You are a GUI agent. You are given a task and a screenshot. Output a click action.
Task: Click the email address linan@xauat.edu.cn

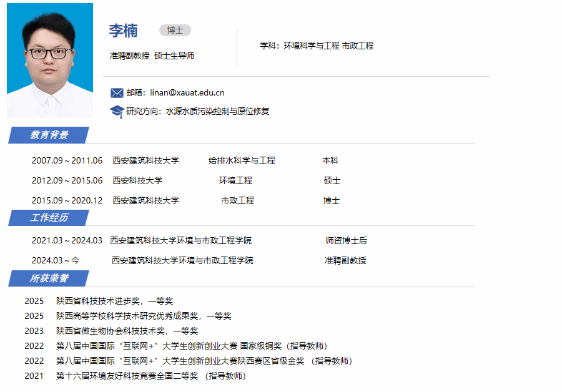click(187, 93)
